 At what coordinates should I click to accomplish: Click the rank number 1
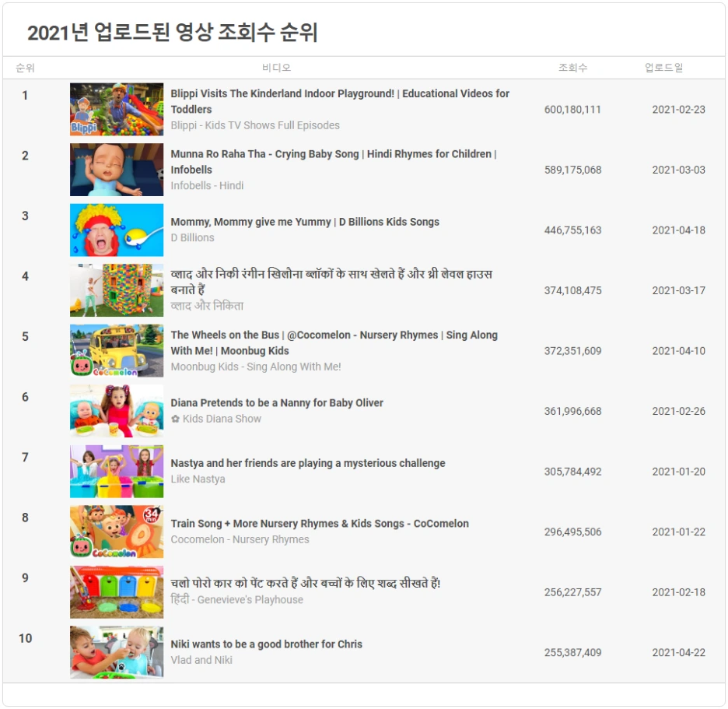pyautogui.click(x=25, y=96)
